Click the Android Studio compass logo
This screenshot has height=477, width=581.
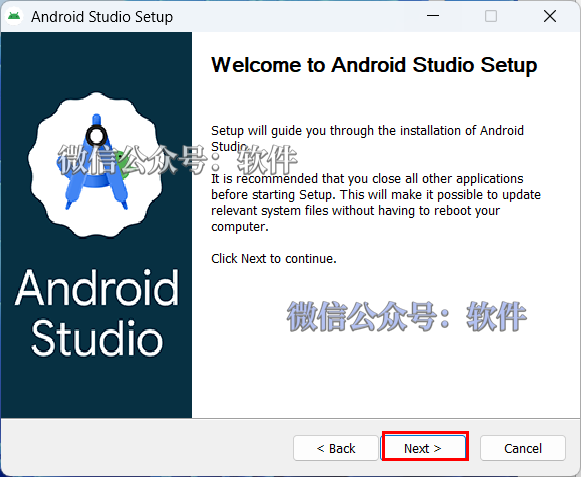pos(96,164)
